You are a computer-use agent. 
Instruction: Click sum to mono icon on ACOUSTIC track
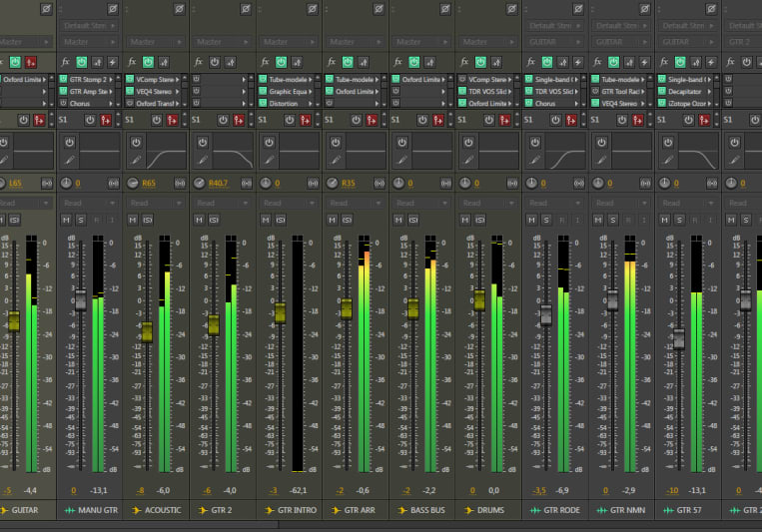coord(180,184)
